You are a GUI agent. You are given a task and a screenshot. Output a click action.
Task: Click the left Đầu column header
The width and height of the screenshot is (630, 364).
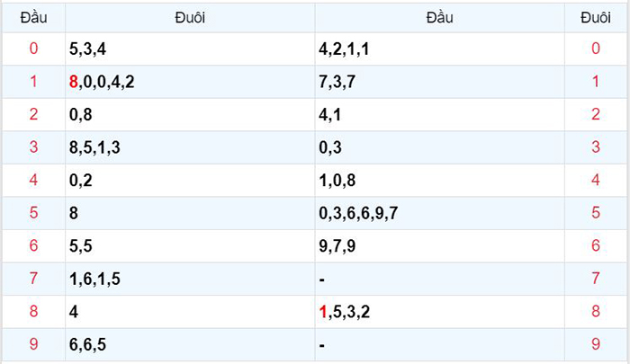[34, 18]
